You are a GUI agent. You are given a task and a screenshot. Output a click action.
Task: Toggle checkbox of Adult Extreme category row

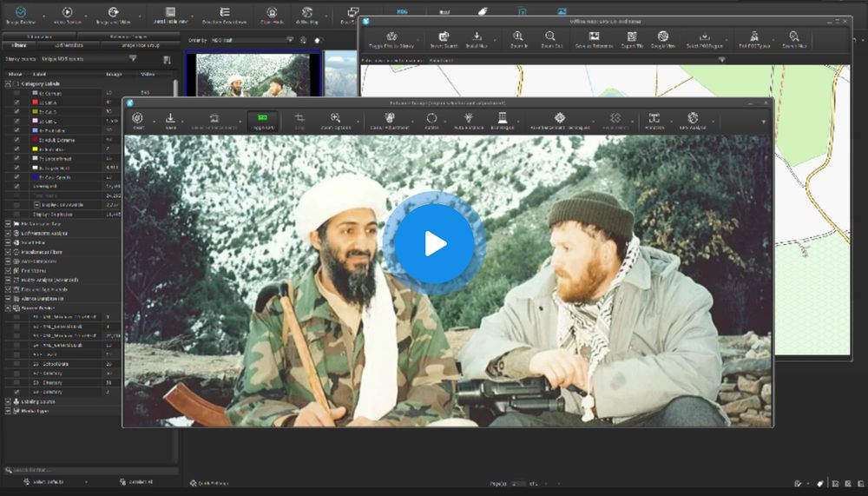tap(16, 140)
